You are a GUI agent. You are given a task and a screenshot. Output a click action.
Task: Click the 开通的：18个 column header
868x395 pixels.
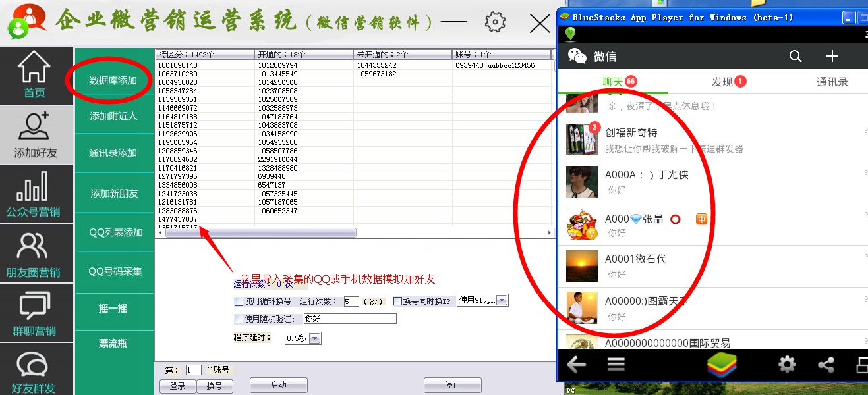click(x=304, y=55)
